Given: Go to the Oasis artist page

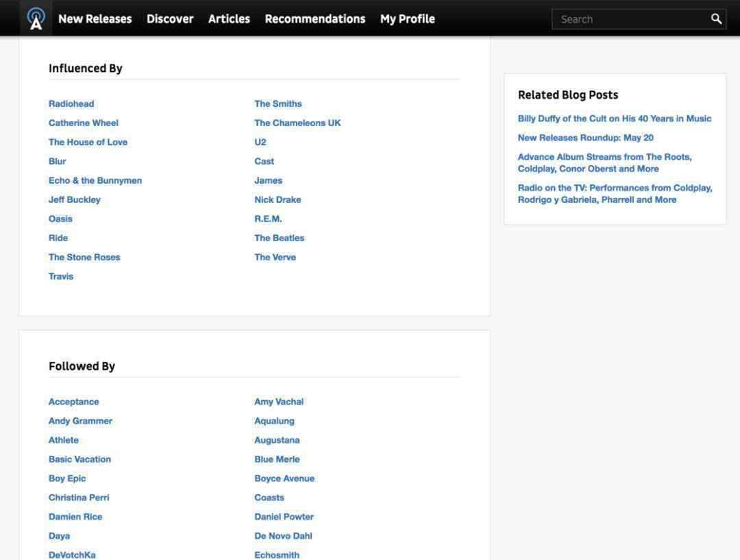Looking at the screenshot, I should coord(60,219).
